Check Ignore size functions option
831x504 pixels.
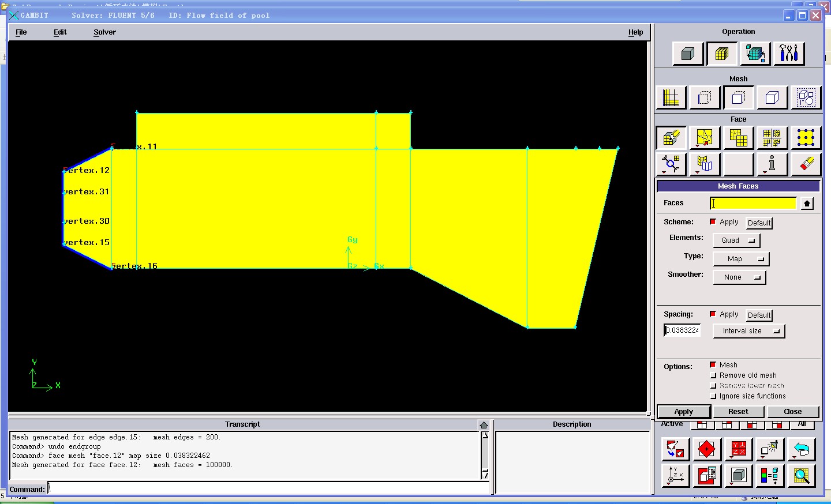[x=713, y=396]
